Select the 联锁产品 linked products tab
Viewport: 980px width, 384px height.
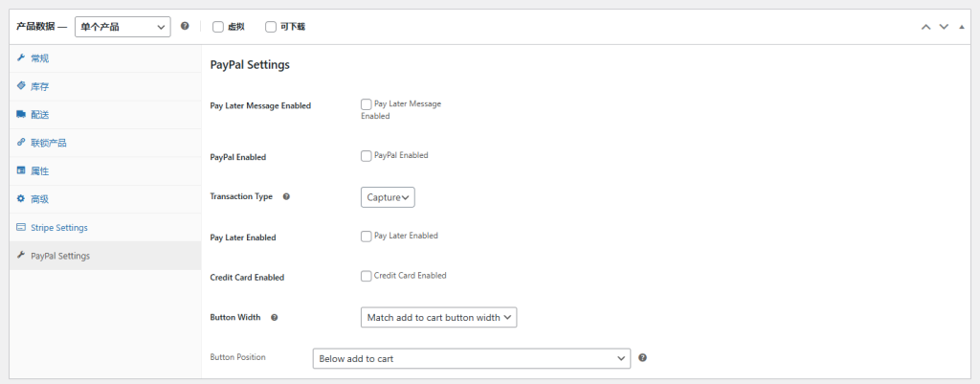coord(48,143)
